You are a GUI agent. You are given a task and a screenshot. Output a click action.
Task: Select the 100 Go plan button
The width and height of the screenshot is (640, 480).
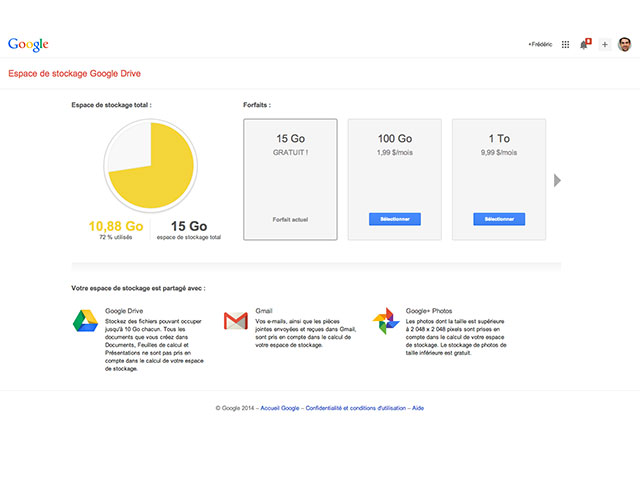[395, 219]
